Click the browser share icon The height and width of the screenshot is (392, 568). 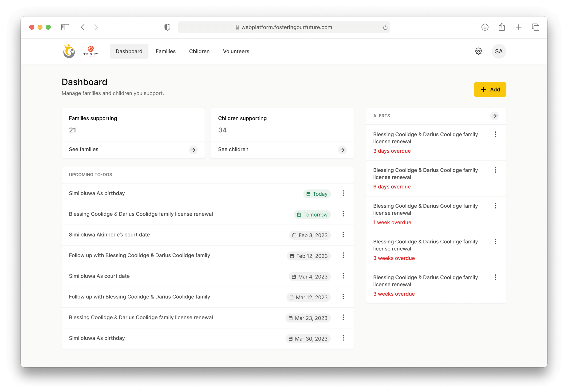(501, 27)
